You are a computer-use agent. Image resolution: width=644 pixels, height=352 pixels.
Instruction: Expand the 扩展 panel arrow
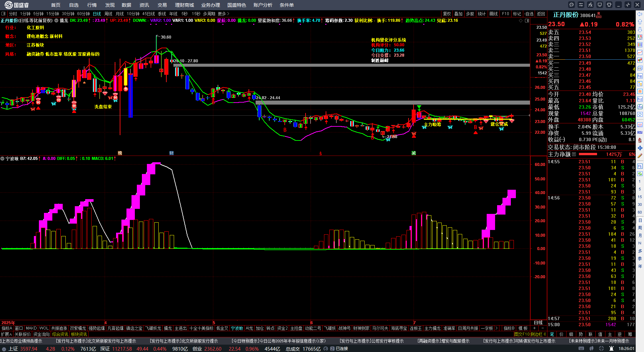click(6, 334)
